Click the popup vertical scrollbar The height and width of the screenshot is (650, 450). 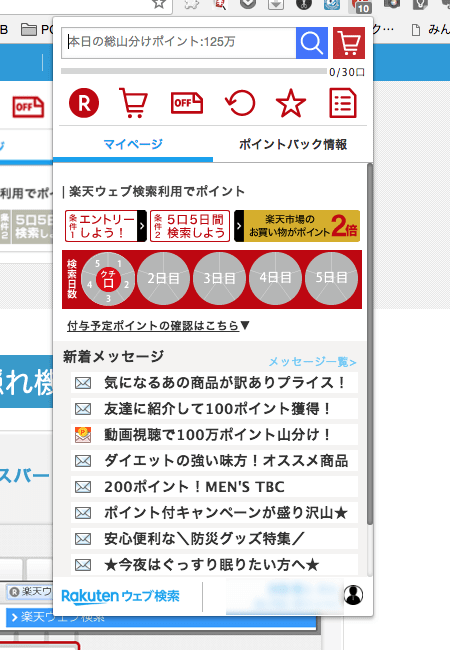370,344
